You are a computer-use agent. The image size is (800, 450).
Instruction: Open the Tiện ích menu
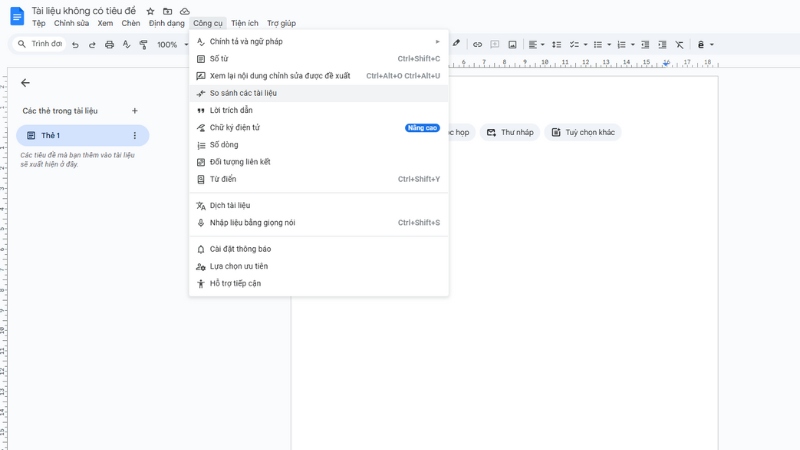coord(244,23)
